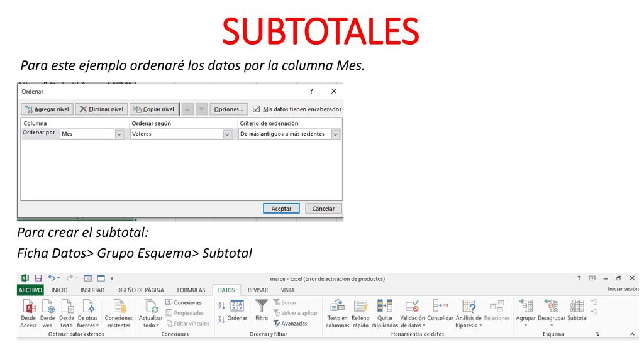This screenshot has width=644, height=362.
Task: Toggle Mis datos tienen encabezados checkbox
Action: (x=257, y=109)
